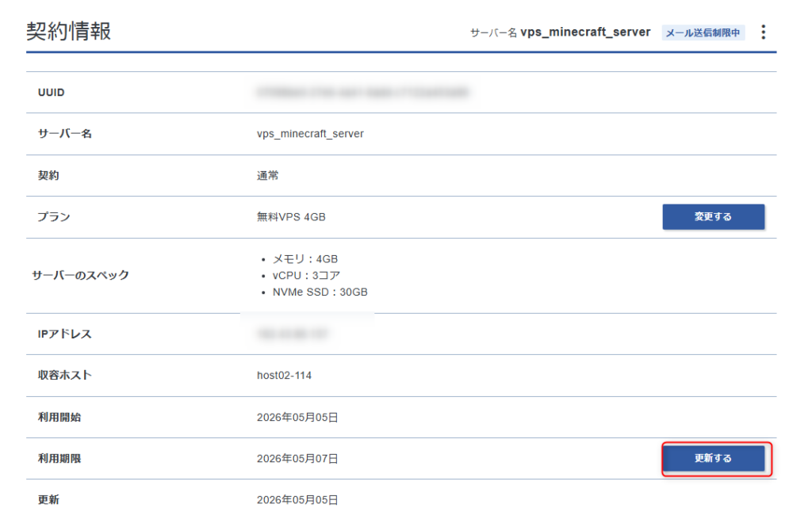The width and height of the screenshot is (812, 508).
Task: Select the blurred UUID value
Action: click(x=362, y=92)
